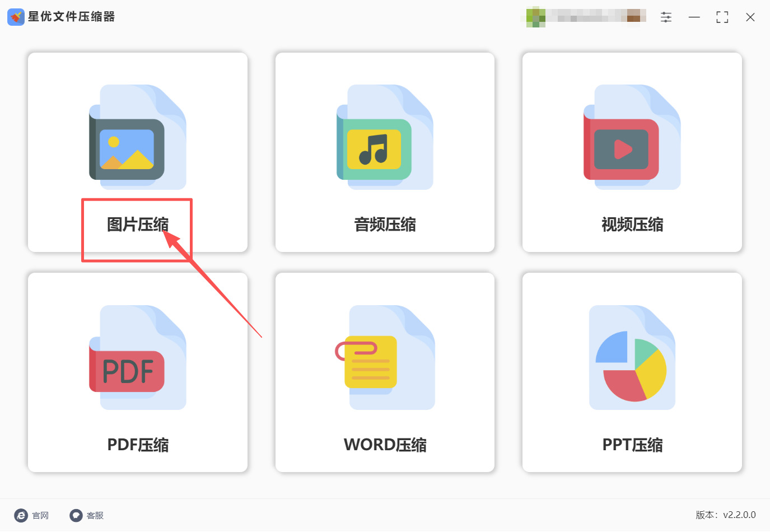Visit the 官网 official website link
This screenshot has height=532, width=770.
pyautogui.click(x=31, y=515)
